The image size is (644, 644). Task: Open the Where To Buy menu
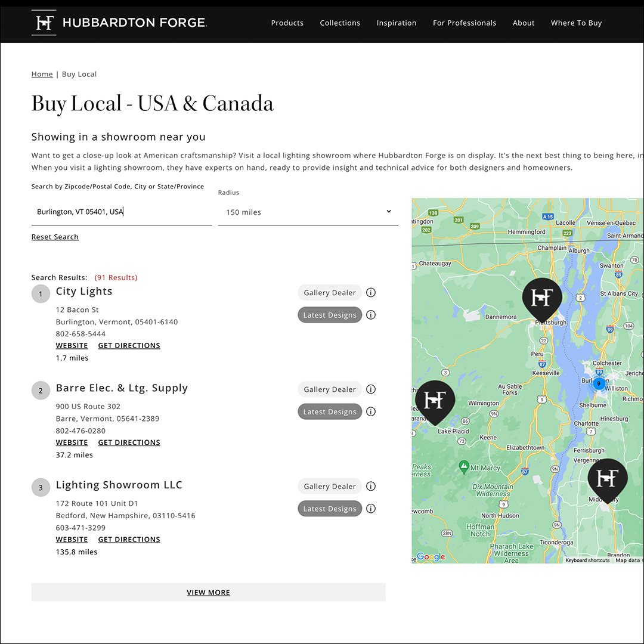576,23
